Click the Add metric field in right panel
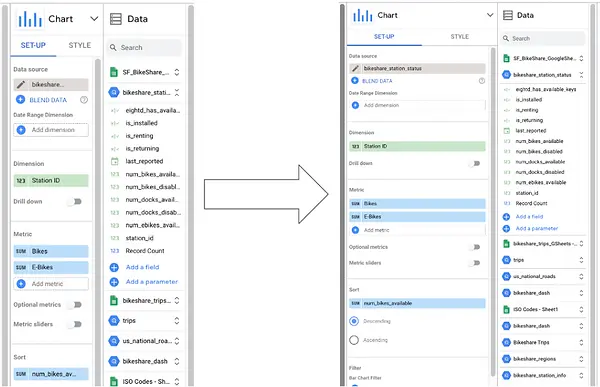600x387 pixels. tap(417, 230)
